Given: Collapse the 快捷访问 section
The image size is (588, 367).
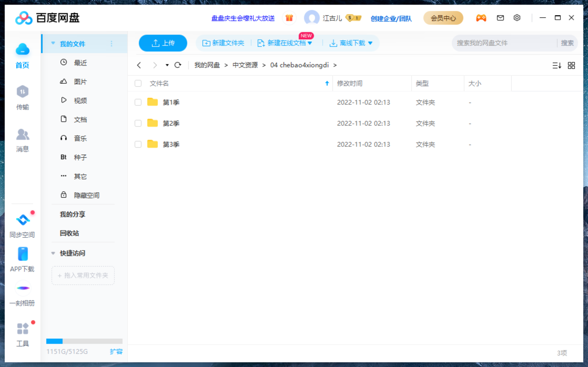Looking at the screenshot, I should coord(53,253).
